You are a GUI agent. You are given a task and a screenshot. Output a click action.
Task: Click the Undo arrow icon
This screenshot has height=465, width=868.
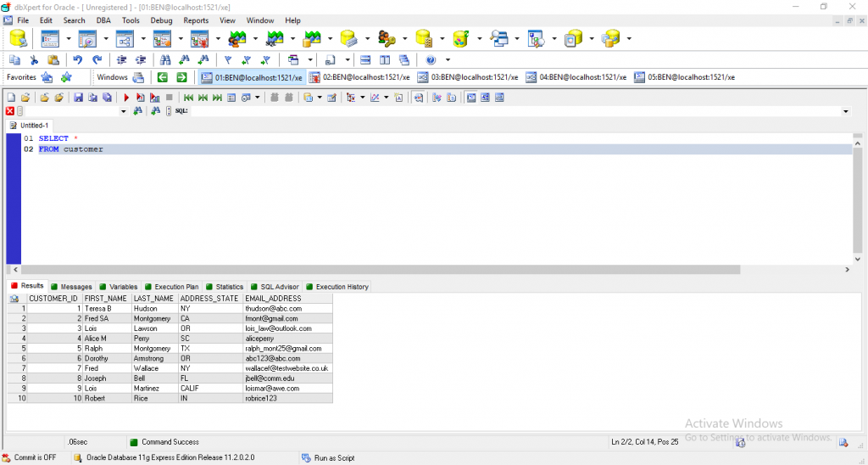tap(78, 60)
